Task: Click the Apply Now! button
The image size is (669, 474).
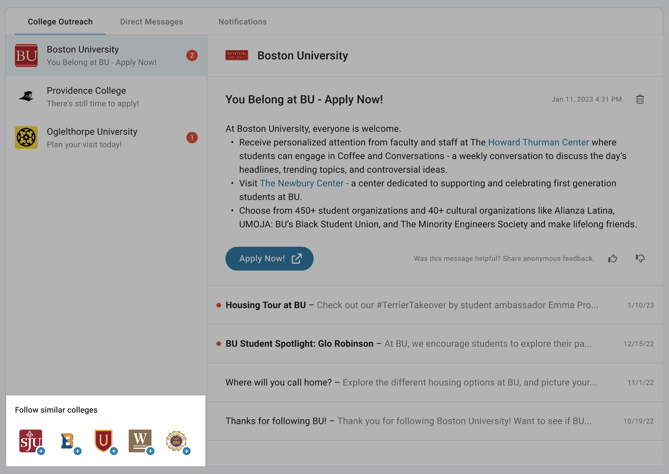Action: coord(269,259)
